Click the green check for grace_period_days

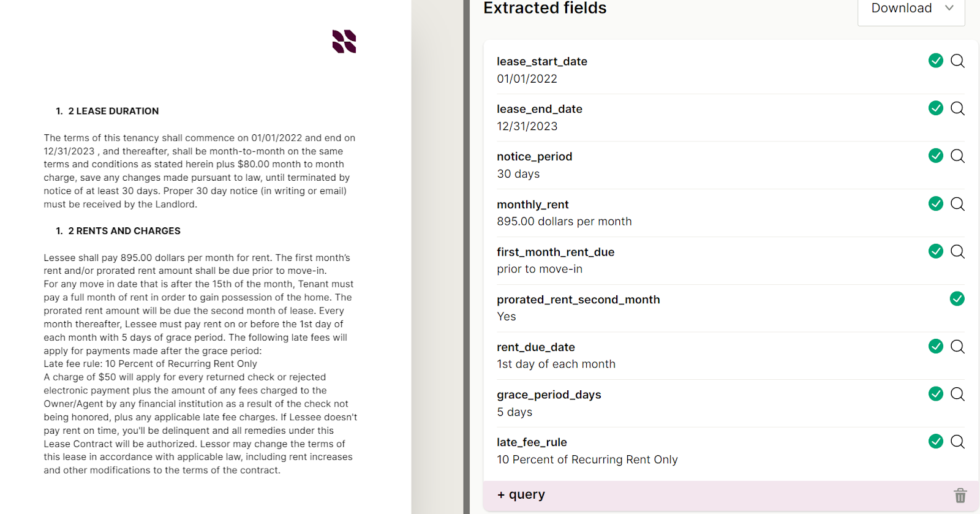[x=936, y=393]
